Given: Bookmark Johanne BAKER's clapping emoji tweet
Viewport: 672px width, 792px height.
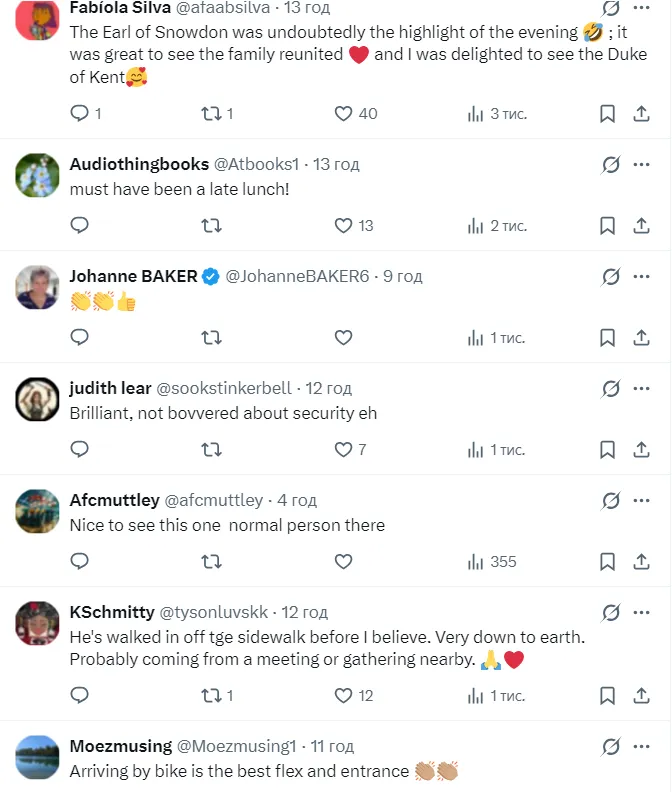Looking at the screenshot, I should (x=607, y=338).
